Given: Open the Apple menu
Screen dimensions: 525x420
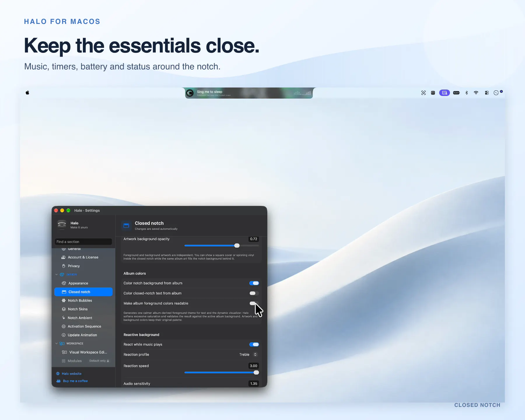Looking at the screenshot, I should coord(27,93).
